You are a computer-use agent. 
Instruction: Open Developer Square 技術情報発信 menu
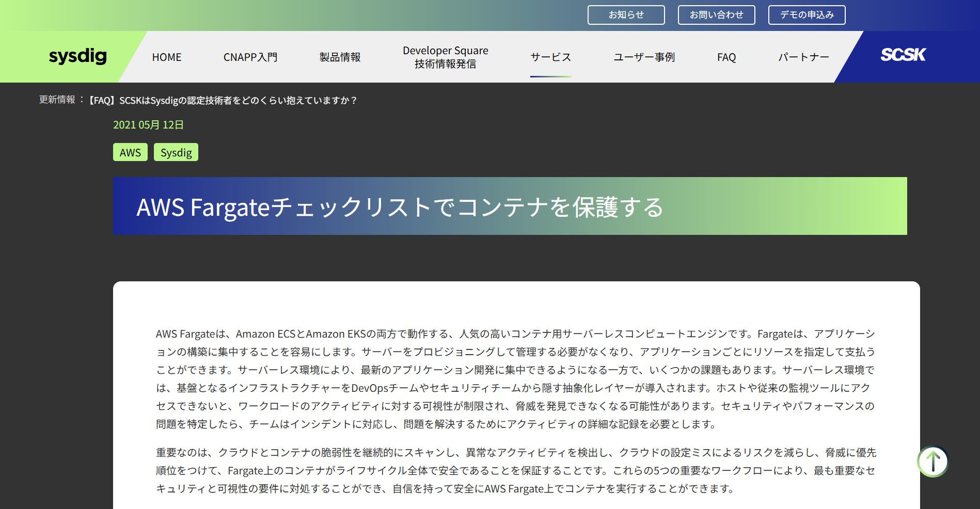tap(446, 57)
